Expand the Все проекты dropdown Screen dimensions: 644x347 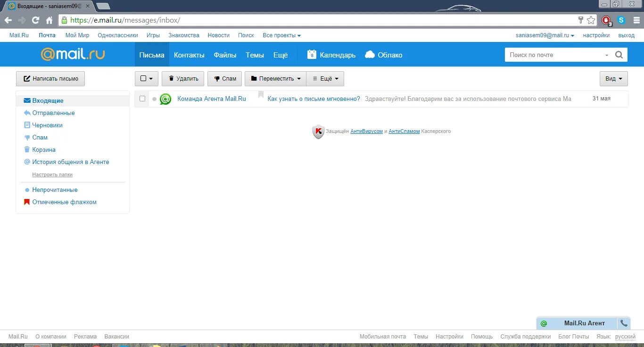point(281,35)
